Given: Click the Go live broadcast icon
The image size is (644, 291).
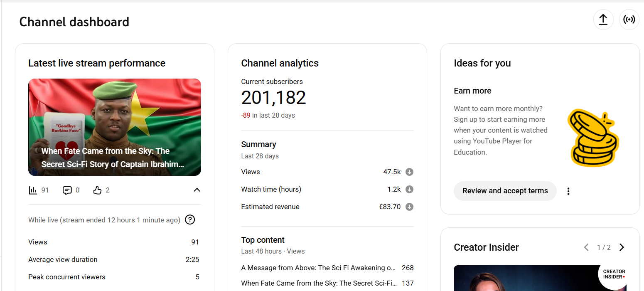Looking at the screenshot, I should click(629, 20).
